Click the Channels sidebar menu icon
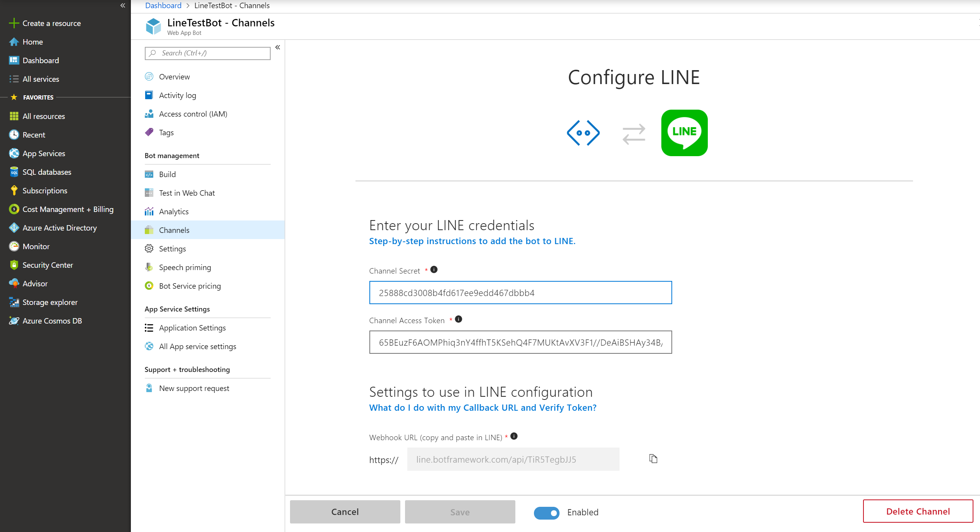The height and width of the screenshot is (532, 980). point(149,230)
